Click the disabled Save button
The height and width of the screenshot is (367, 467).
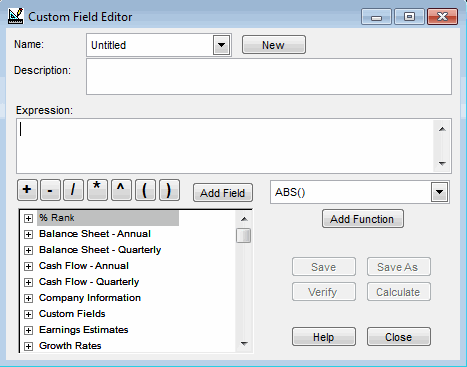click(324, 267)
